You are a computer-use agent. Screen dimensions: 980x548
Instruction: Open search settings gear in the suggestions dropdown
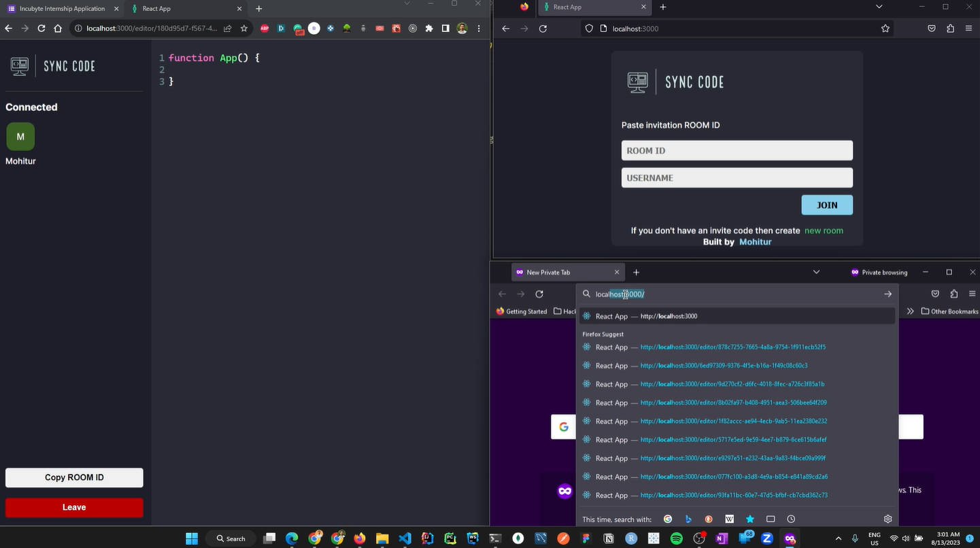click(888, 519)
